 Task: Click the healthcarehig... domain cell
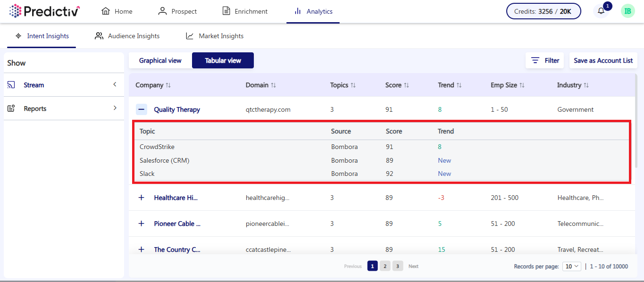(268, 198)
